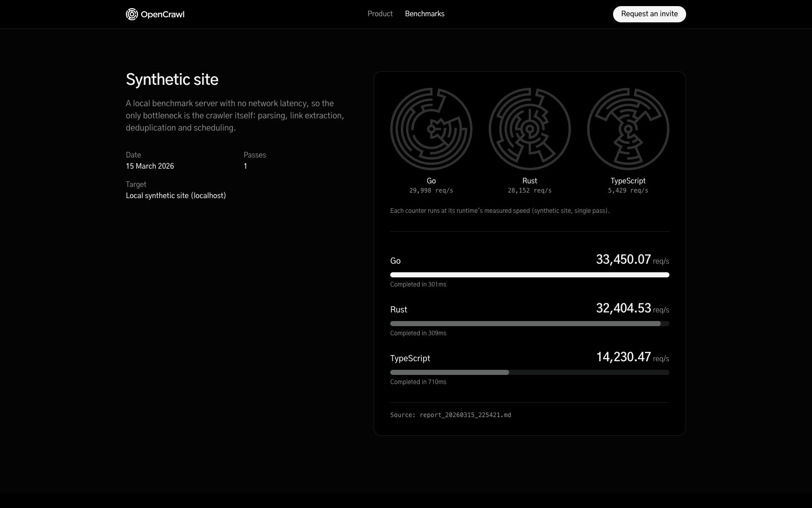The height and width of the screenshot is (508, 812).
Task: Click the 14,230.47 req/s value
Action: [x=632, y=357]
